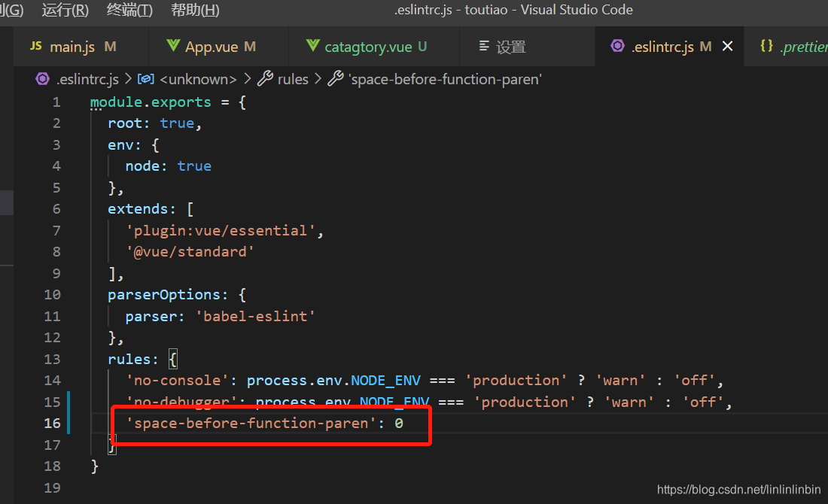The width and height of the screenshot is (828, 504).
Task: Click 'true' value on line 4
Action: click(193, 166)
